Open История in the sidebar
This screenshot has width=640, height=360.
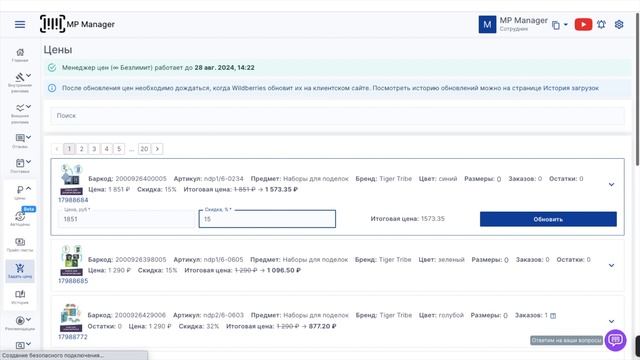tap(20, 297)
